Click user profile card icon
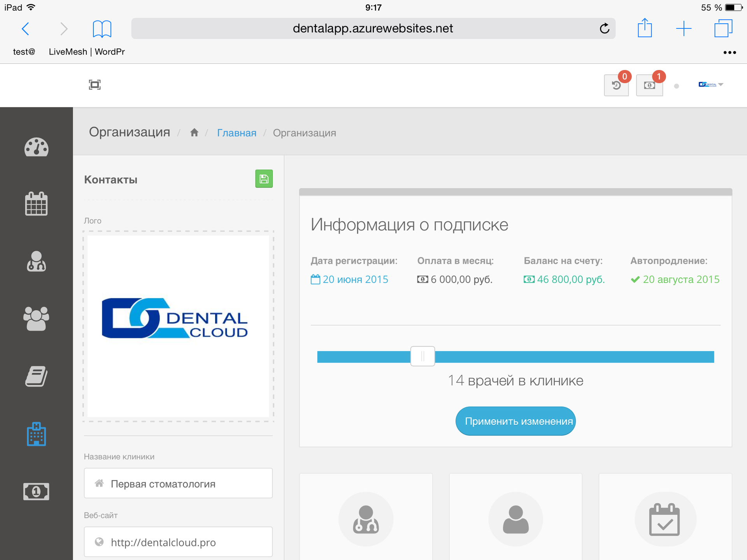The image size is (747, 560). (516, 519)
